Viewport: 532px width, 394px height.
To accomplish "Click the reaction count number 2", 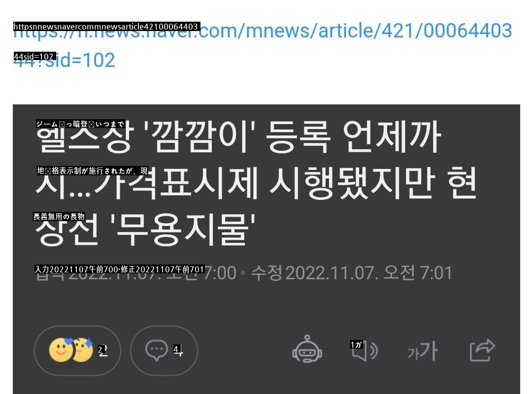I will (103, 350).
